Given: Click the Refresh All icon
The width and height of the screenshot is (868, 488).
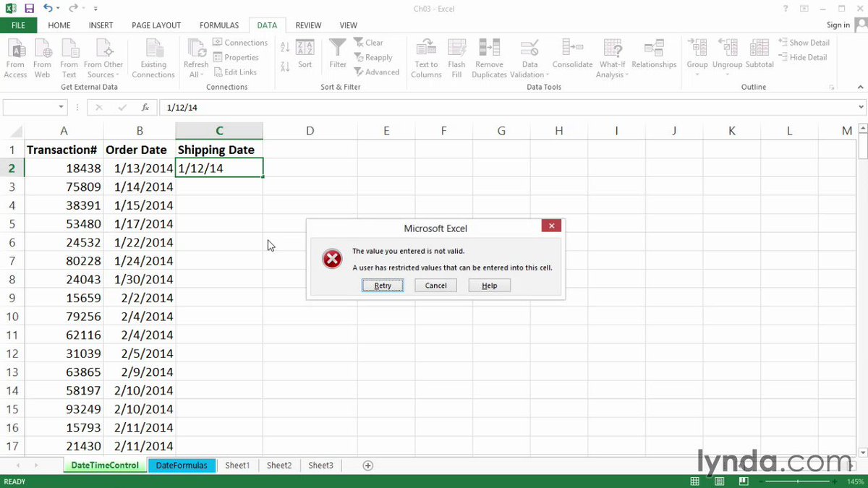Looking at the screenshot, I should coord(196,48).
